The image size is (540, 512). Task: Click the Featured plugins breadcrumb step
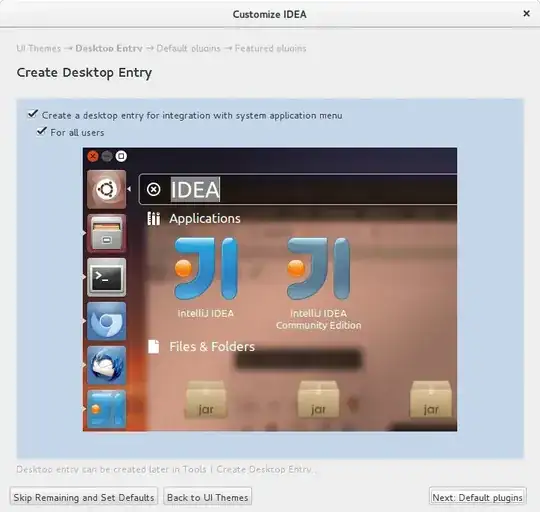coord(270,48)
